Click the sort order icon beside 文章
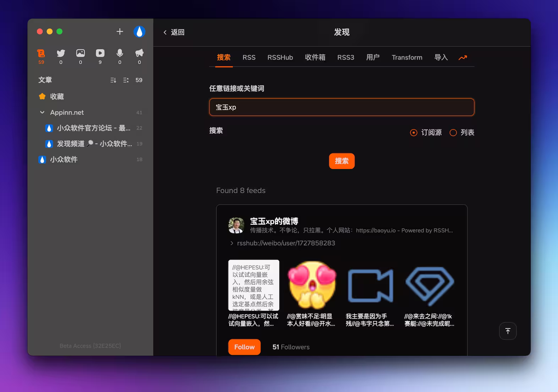The image size is (558, 392). [x=113, y=80]
